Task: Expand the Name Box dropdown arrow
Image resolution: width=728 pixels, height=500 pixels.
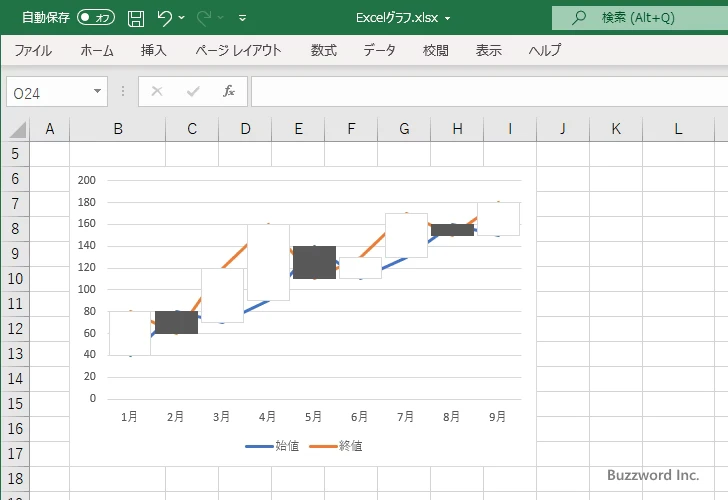Action: point(98,91)
